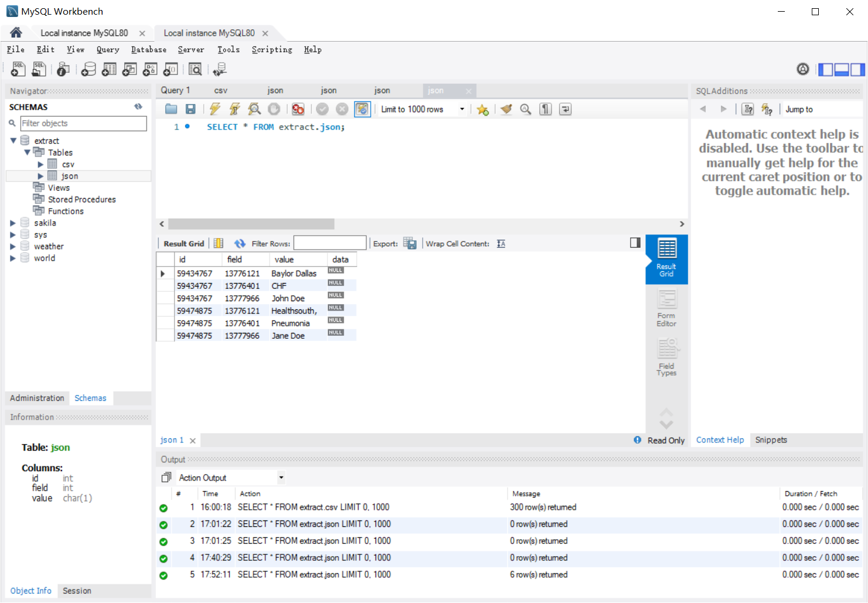
Task: Save the script with floppy icon
Action: click(190, 109)
